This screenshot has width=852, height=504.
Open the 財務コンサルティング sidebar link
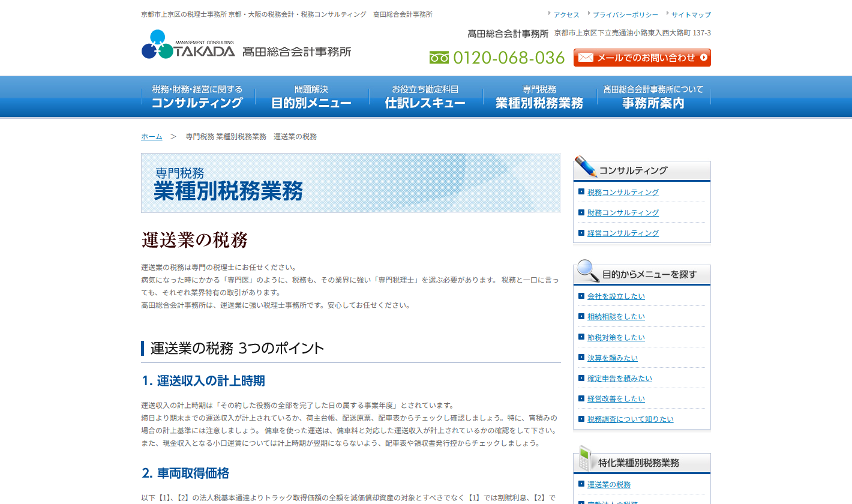pos(623,212)
